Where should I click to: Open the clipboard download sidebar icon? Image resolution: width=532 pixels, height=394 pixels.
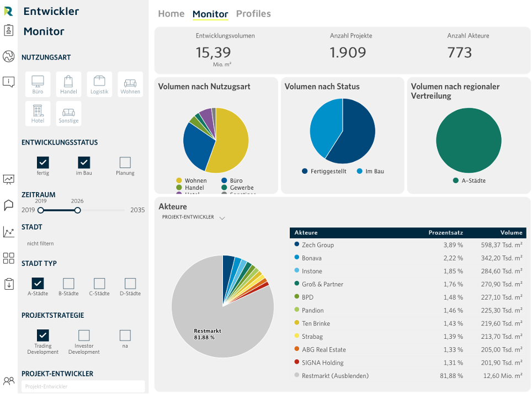[9, 284]
